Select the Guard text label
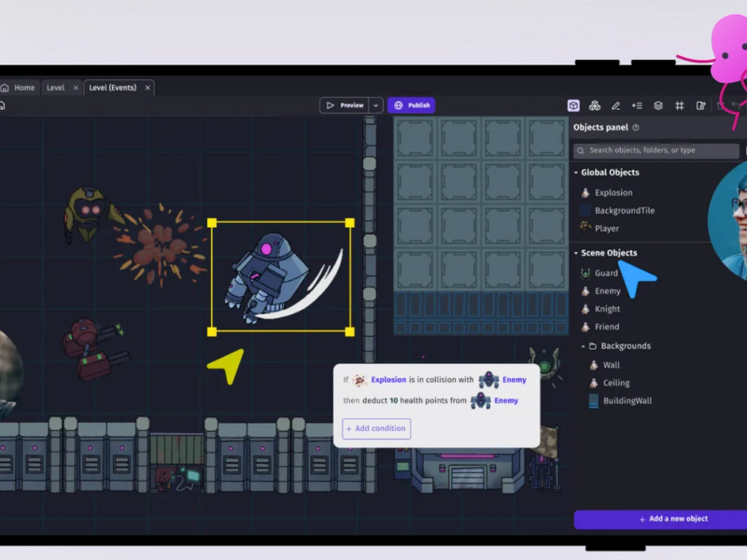The width and height of the screenshot is (747, 560). [606, 273]
